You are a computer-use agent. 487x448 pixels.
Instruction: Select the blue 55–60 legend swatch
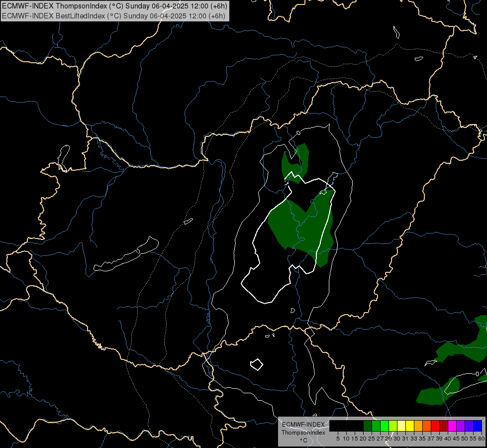click(x=478, y=426)
